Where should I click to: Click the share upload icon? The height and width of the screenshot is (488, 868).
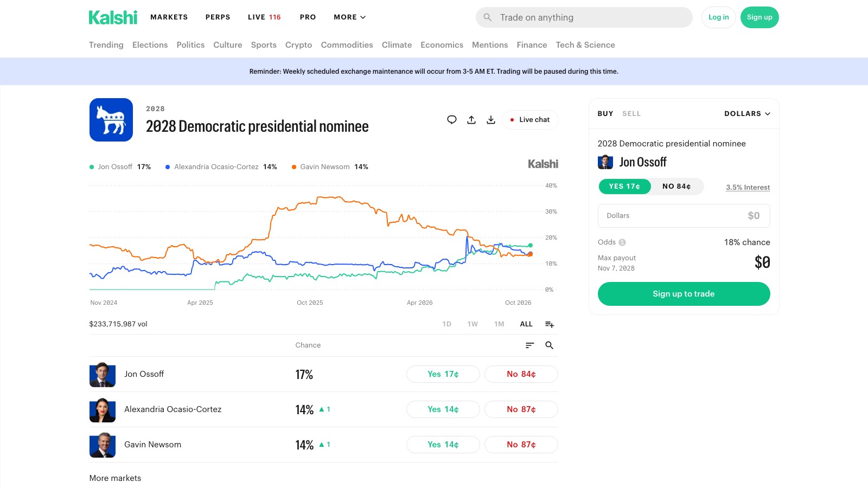point(471,120)
